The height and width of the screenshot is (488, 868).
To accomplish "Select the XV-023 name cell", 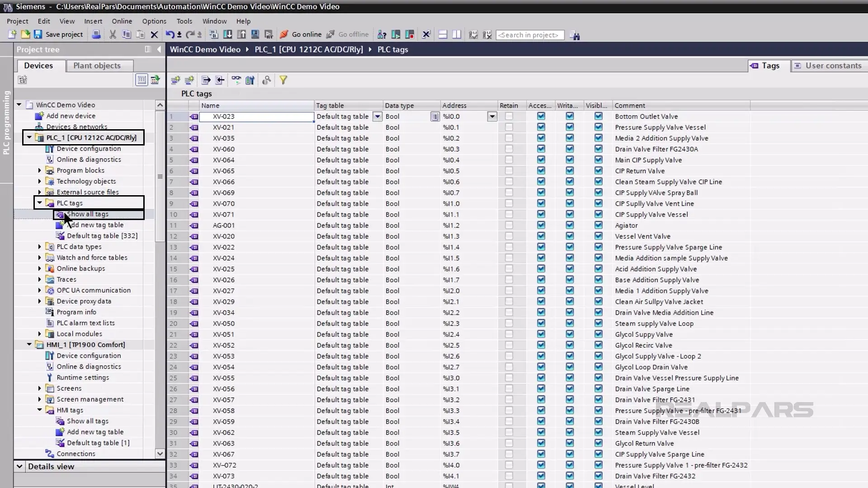I will pos(257,116).
